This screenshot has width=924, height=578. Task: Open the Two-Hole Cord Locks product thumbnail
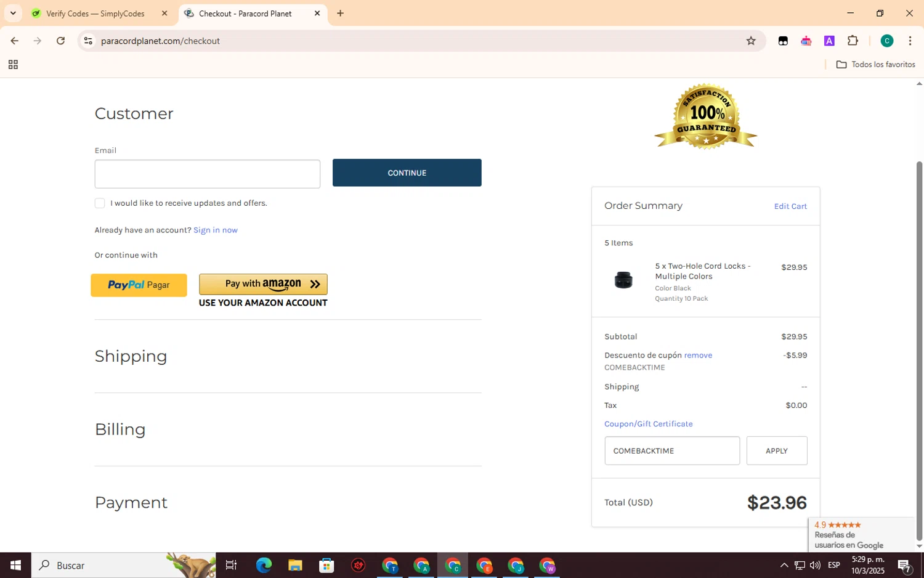pos(623,280)
